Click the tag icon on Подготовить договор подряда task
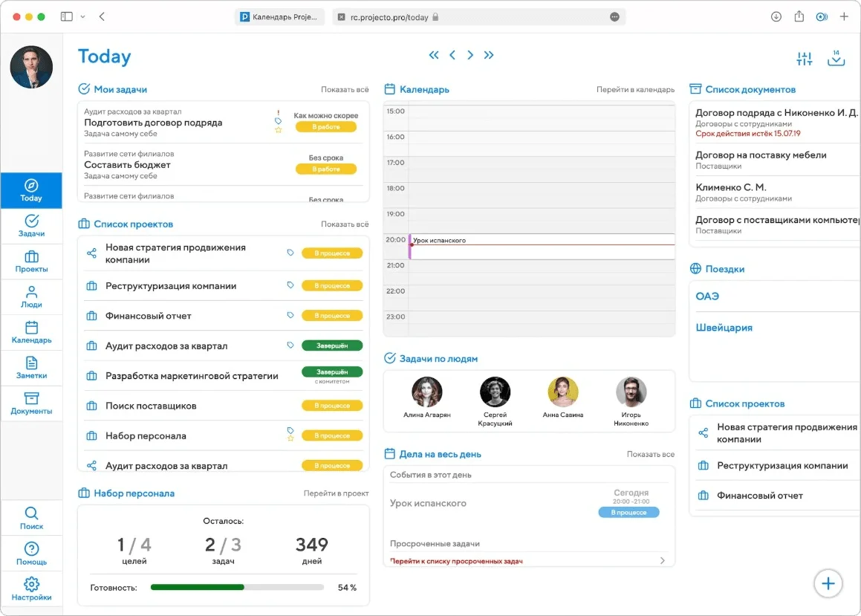861x616 pixels. [x=279, y=121]
